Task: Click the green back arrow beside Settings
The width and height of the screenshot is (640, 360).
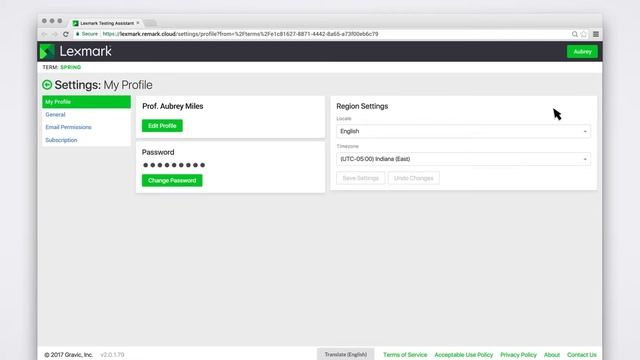Action: pyautogui.click(x=47, y=84)
